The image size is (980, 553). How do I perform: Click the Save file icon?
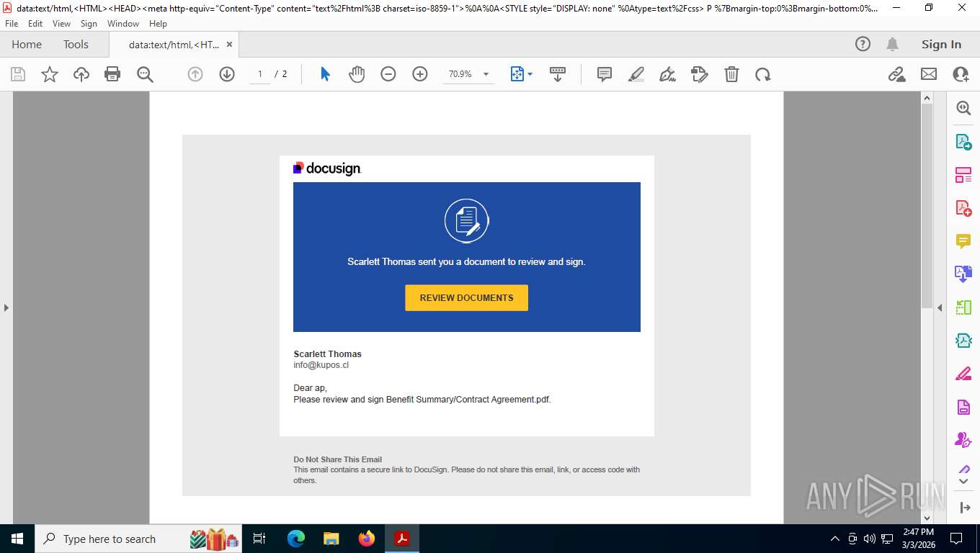18,74
